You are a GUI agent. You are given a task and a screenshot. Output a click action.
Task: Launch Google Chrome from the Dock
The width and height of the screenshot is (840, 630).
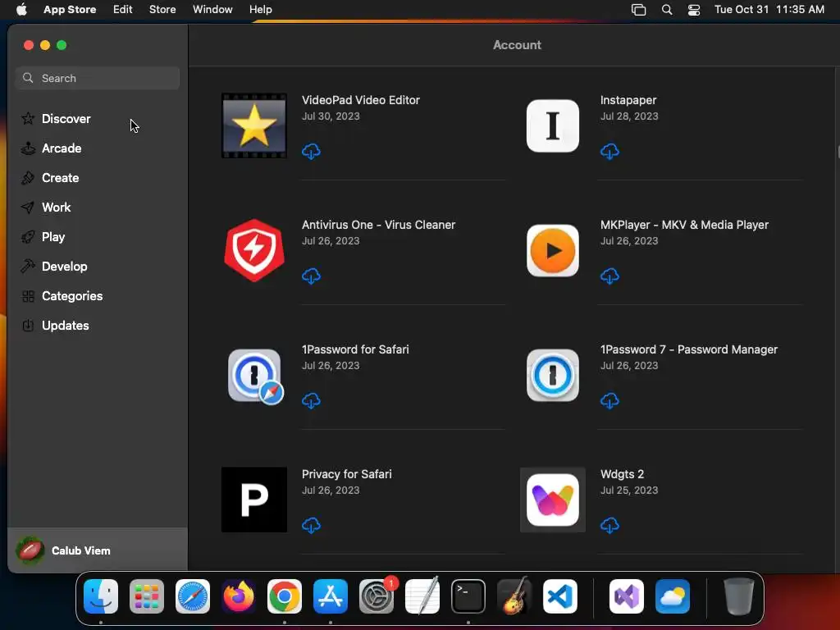coord(285,596)
